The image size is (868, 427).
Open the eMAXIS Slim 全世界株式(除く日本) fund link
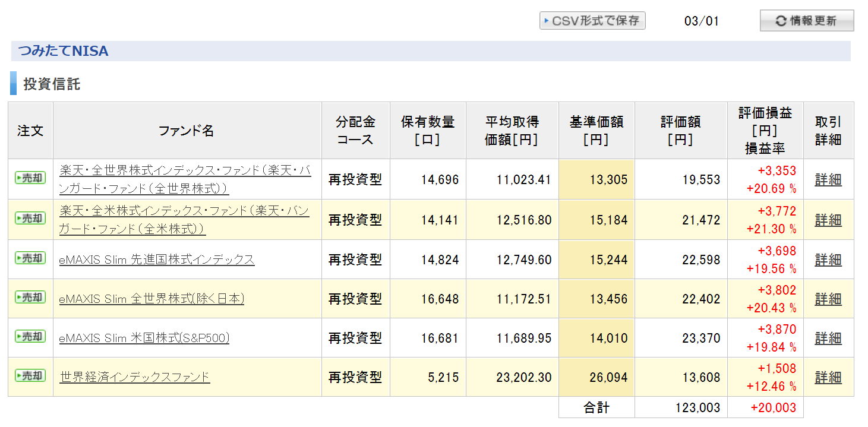pos(151,299)
